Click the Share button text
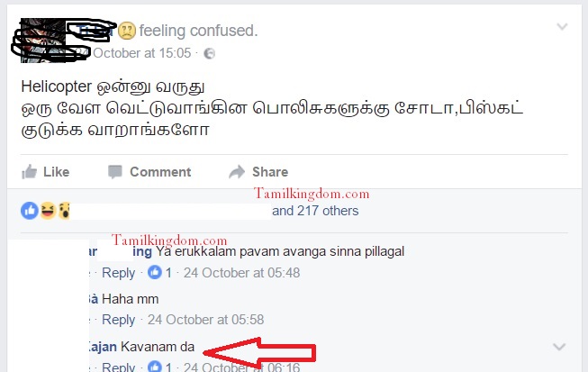 pos(270,172)
